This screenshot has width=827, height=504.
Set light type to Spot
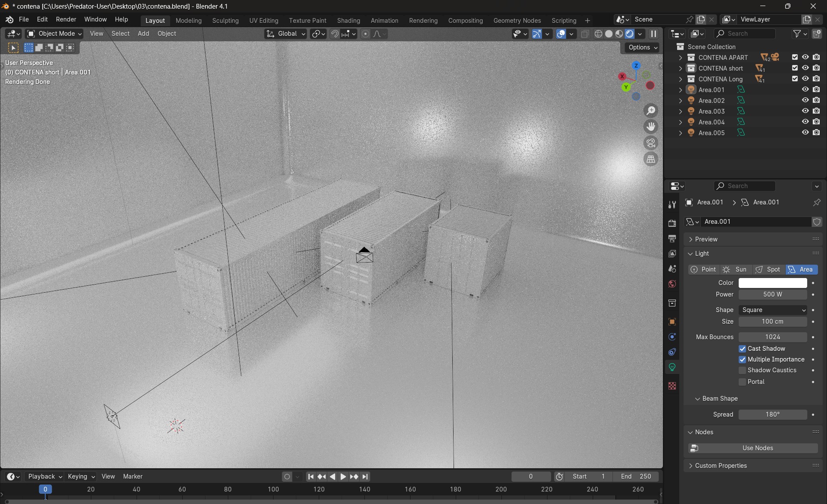(769, 269)
